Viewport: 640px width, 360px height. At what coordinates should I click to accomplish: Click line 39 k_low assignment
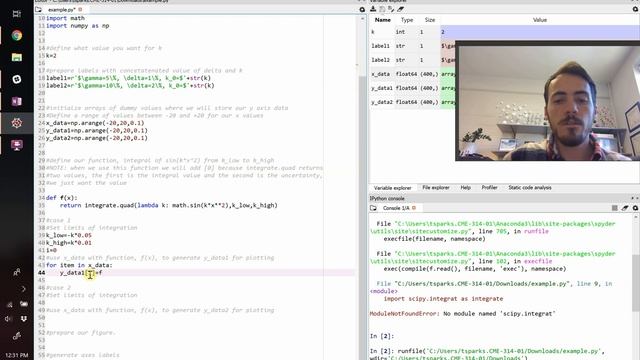click(x=69, y=236)
